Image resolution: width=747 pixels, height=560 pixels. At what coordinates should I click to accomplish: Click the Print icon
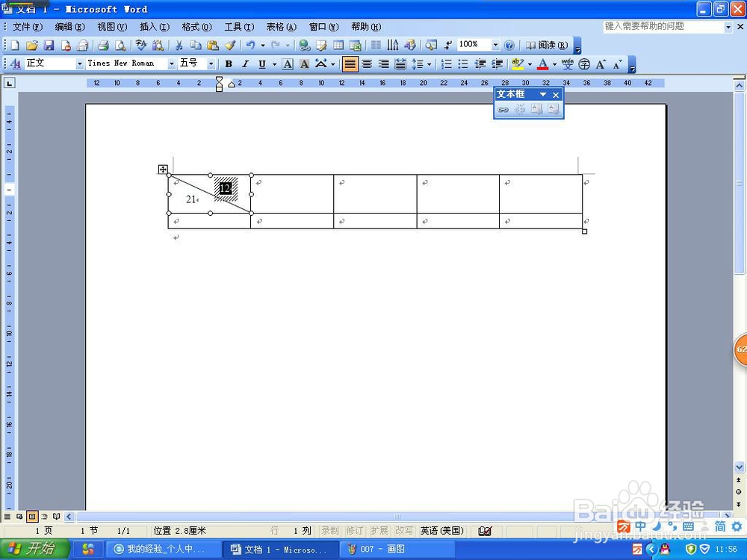click(103, 46)
